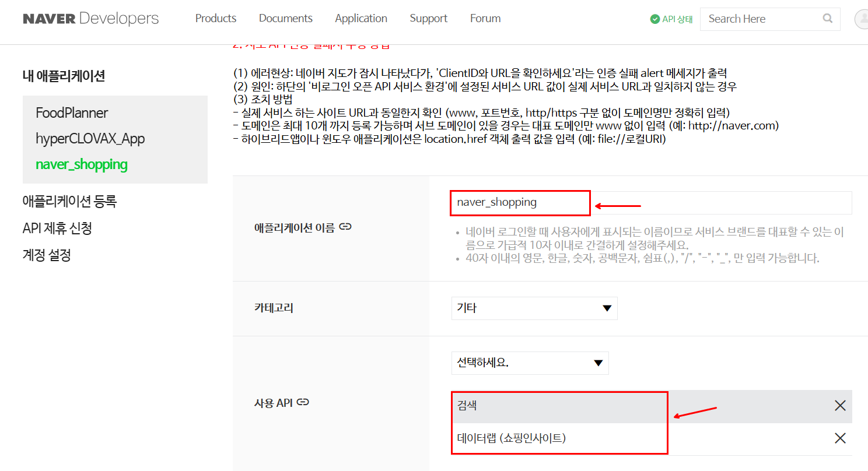Viewport: 868px width, 471px height.
Task: Click link icon beside 애플리케이션 이름
Action: click(345, 227)
